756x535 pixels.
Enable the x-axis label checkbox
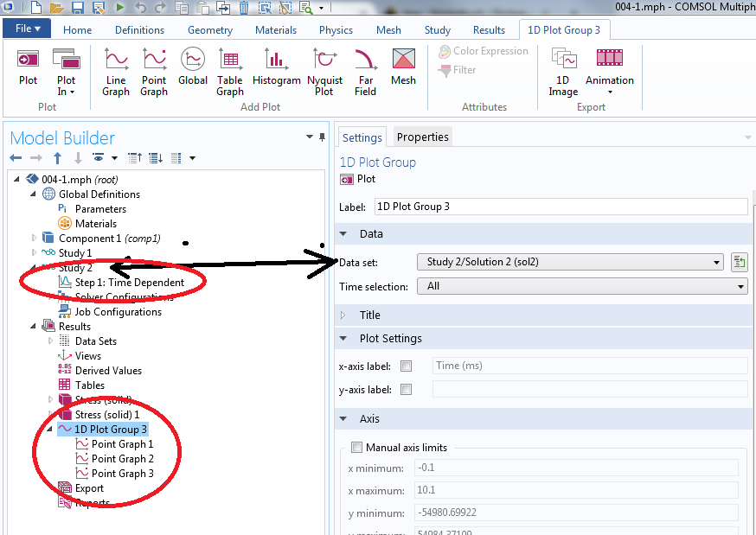[x=407, y=366]
